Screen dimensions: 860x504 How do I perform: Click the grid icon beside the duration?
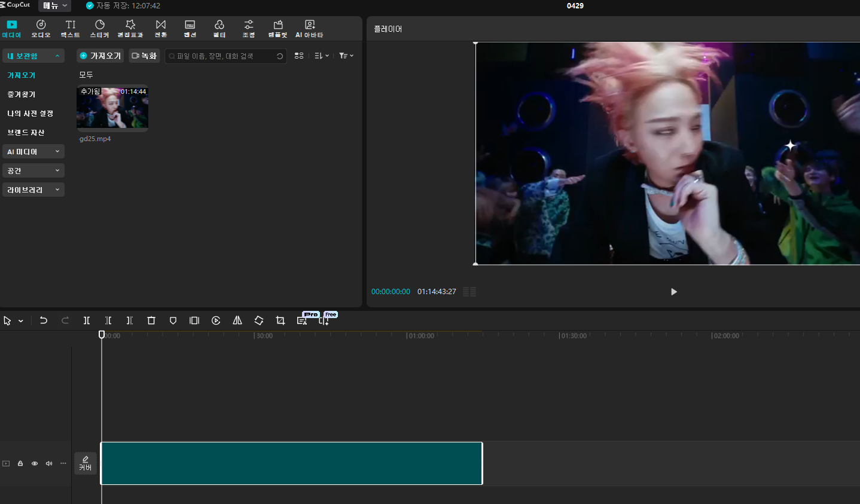pos(469,292)
